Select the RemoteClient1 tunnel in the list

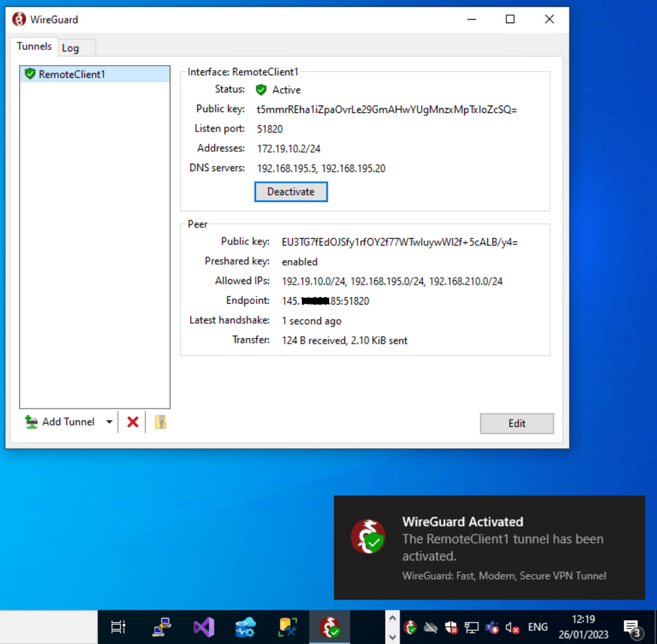[94, 74]
